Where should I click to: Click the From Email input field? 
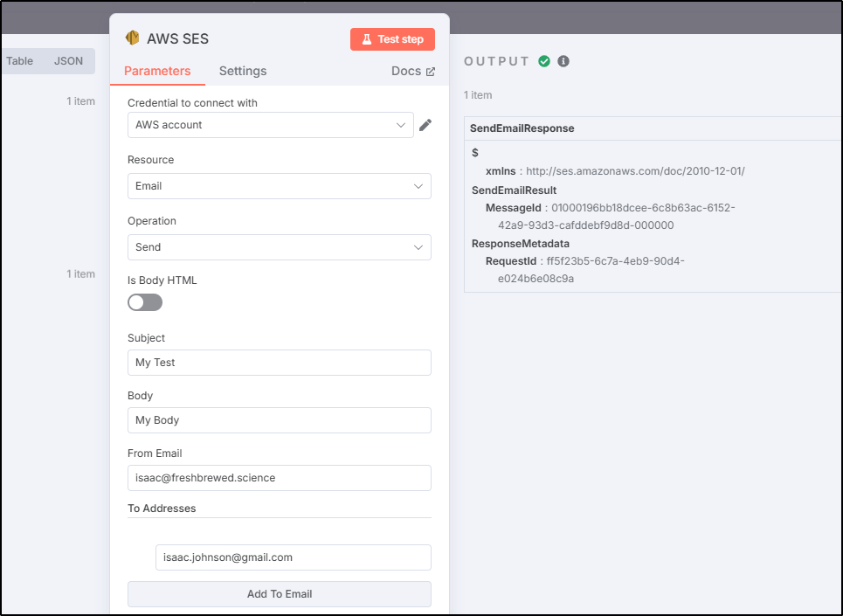click(x=279, y=478)
